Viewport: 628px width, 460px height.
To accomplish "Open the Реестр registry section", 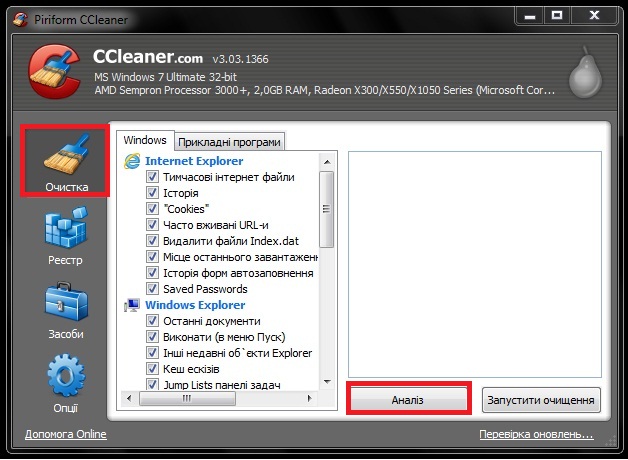I will [x=65, y=236].
